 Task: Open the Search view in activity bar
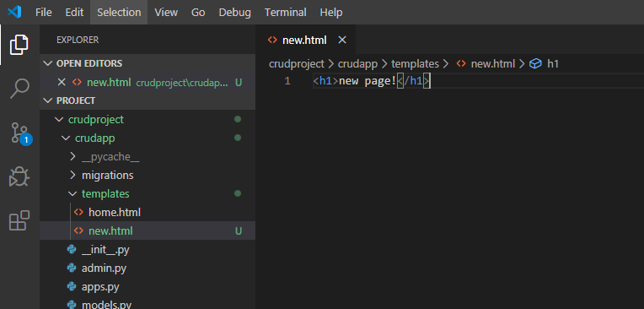[19, 89]
